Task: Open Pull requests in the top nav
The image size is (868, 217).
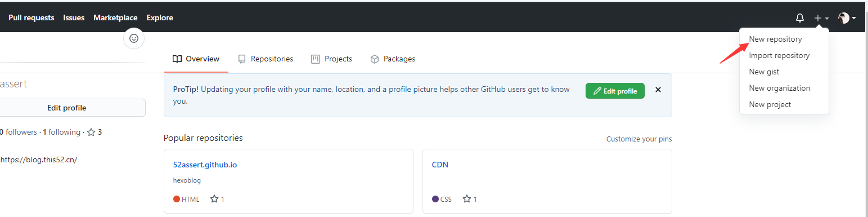Action: click(32, 18)
